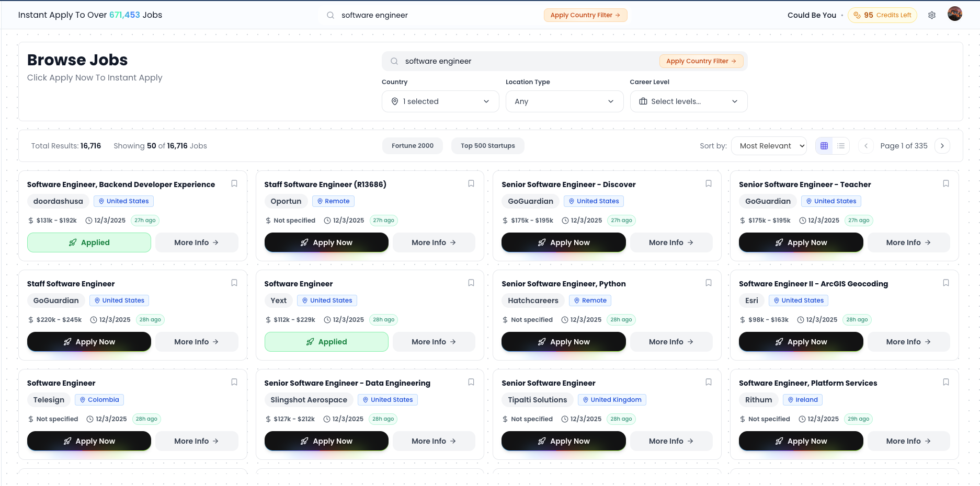Open your profile avatar picture
The image size is (980, 486).
coord(955,14)
